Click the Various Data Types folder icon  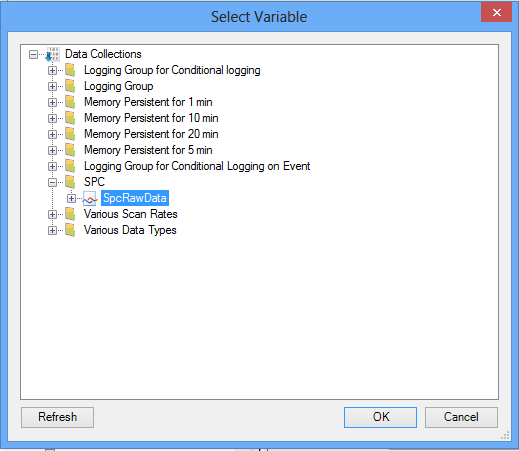click(x=70, y=230)
